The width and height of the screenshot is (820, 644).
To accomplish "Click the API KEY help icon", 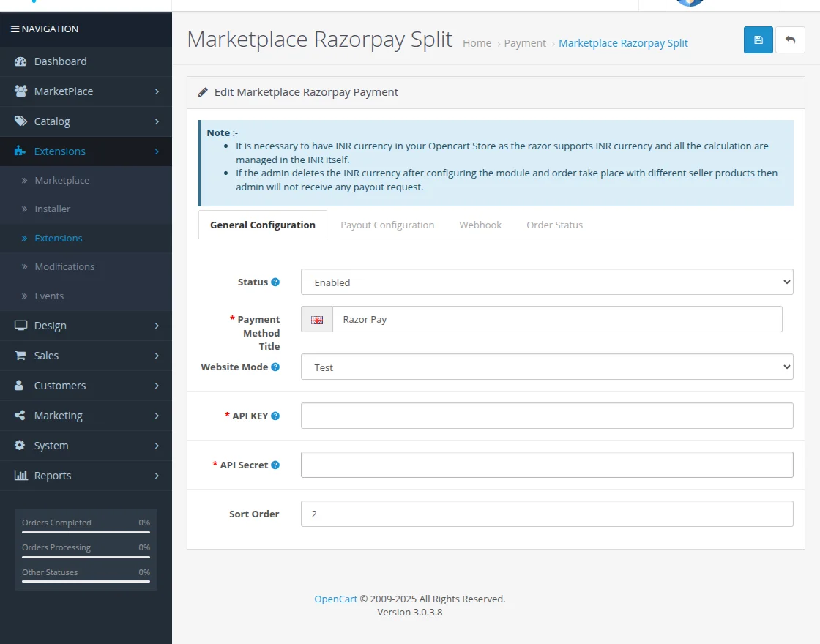I will pos(275,416).
